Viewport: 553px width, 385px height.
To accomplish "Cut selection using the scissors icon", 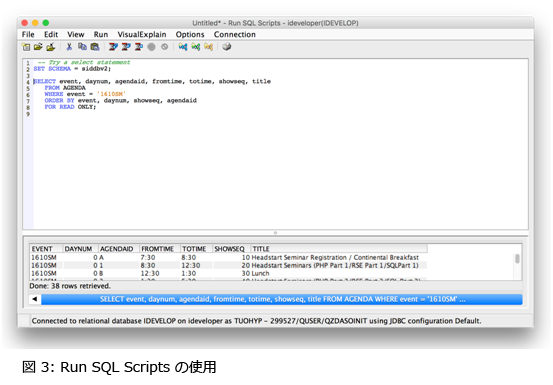I will click(x=69, y=47).
